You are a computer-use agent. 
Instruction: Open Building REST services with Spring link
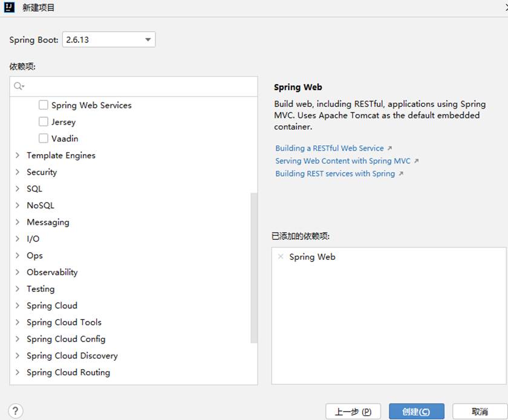(335, 173)
